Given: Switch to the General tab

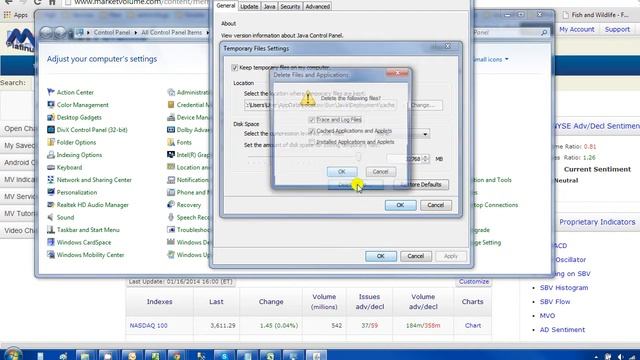Looking at the screenshot, I should (226, 6).
